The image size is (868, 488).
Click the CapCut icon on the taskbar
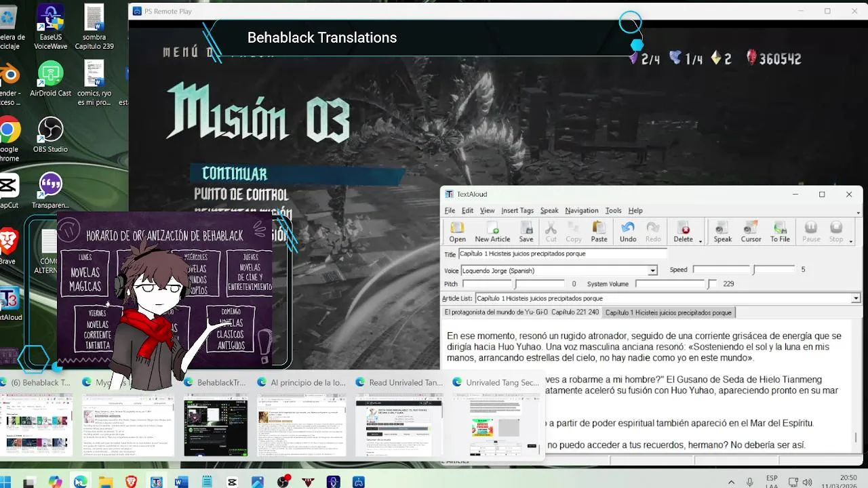point(232,482)
